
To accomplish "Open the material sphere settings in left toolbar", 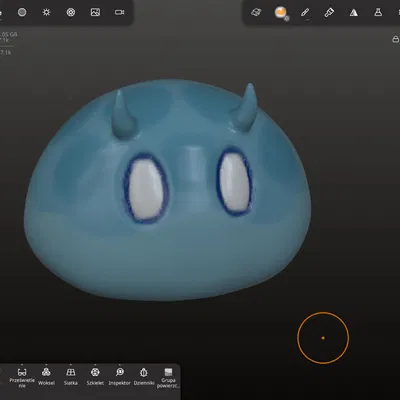I will 22,12.
